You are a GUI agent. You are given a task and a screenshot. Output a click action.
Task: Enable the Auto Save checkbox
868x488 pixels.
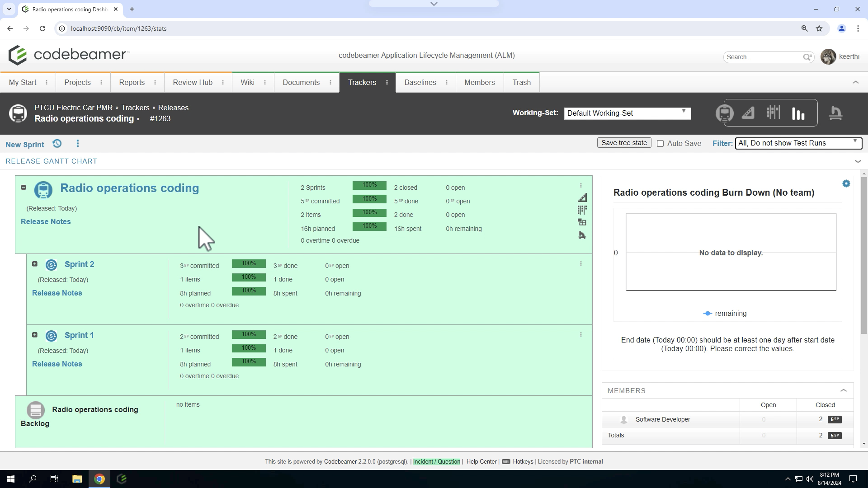click(660, 144)
